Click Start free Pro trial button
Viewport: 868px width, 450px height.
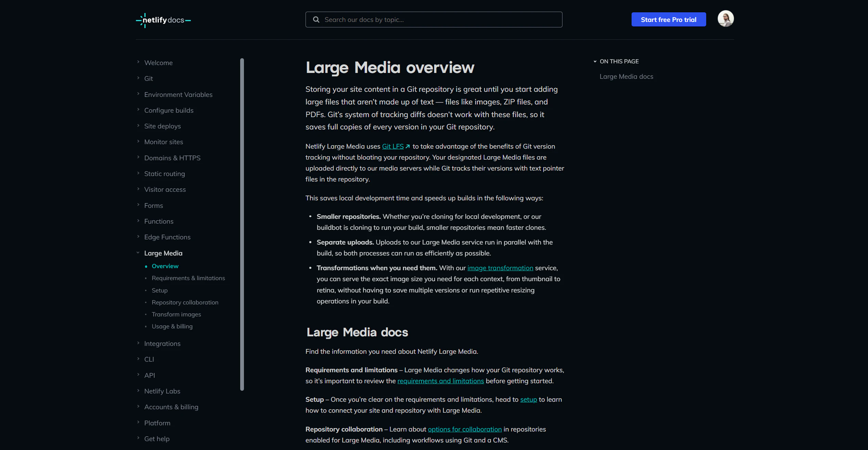tap(669, 20)
